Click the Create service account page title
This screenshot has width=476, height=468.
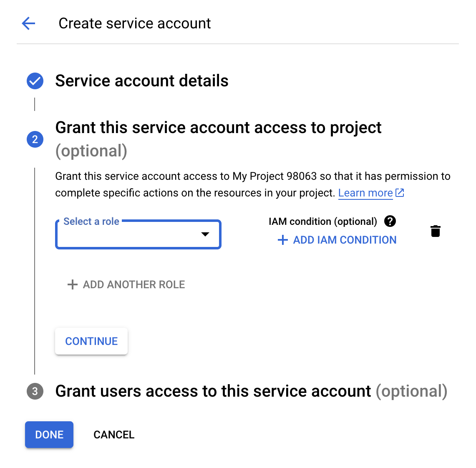(x=135, y=23)
